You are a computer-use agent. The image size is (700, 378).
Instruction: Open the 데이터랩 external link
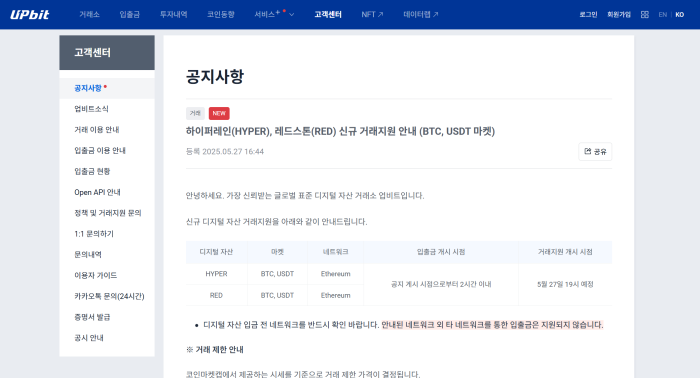tap(421, 14)
